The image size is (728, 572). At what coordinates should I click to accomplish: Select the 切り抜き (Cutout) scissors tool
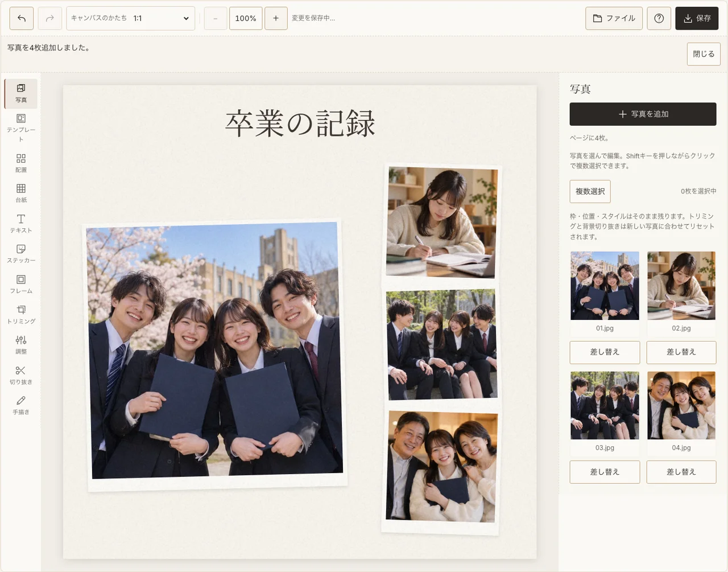coord(21,375)
